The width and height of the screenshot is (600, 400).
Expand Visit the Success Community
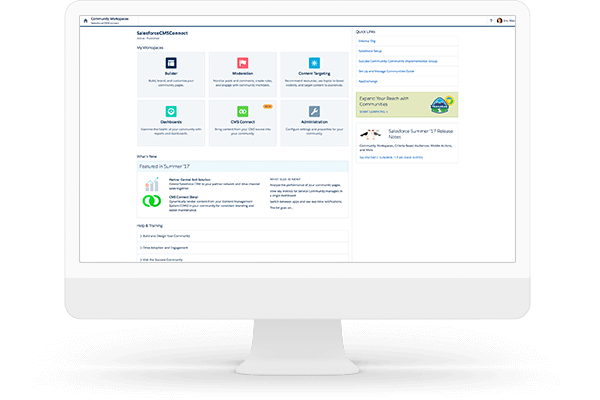tap(243, 259)
